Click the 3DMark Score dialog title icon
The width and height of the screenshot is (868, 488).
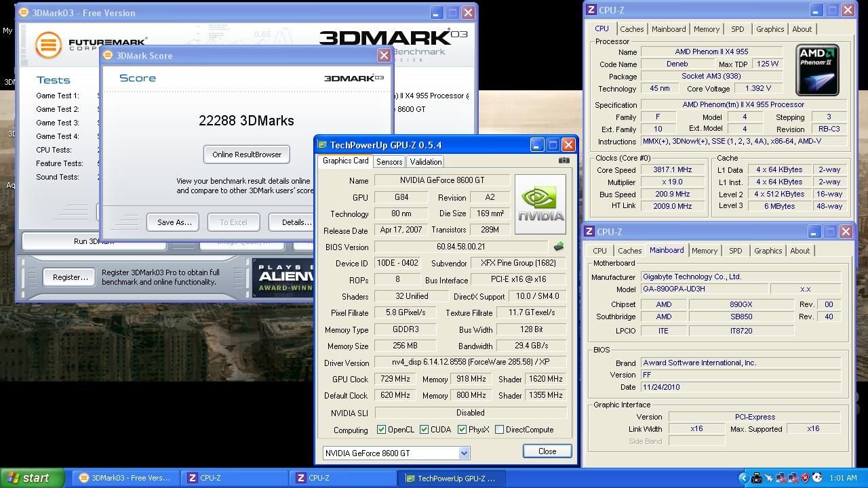[107, 56]
